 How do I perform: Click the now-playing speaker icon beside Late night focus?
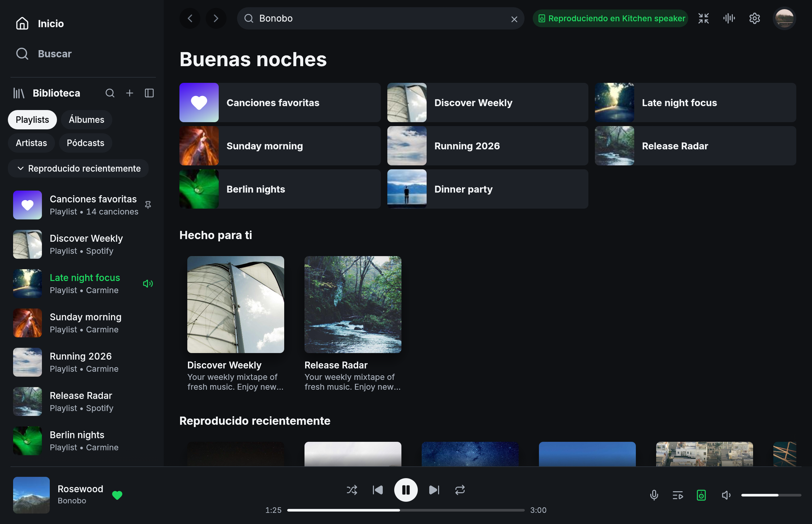(148, 283)
